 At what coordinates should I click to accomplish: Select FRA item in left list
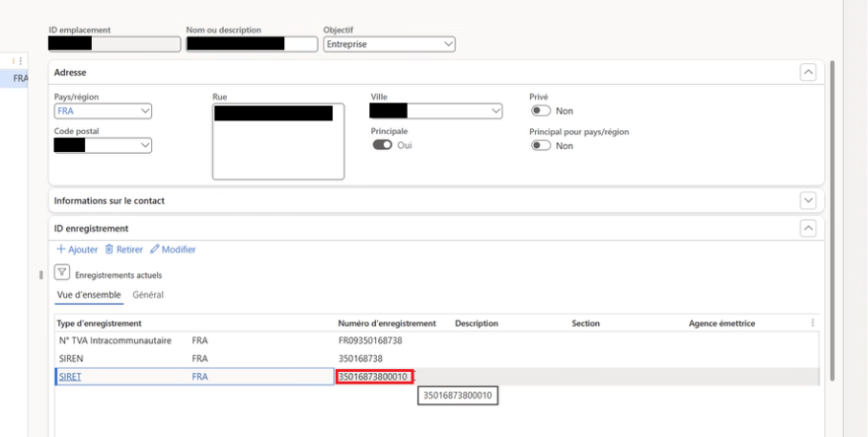coord(20,78)
